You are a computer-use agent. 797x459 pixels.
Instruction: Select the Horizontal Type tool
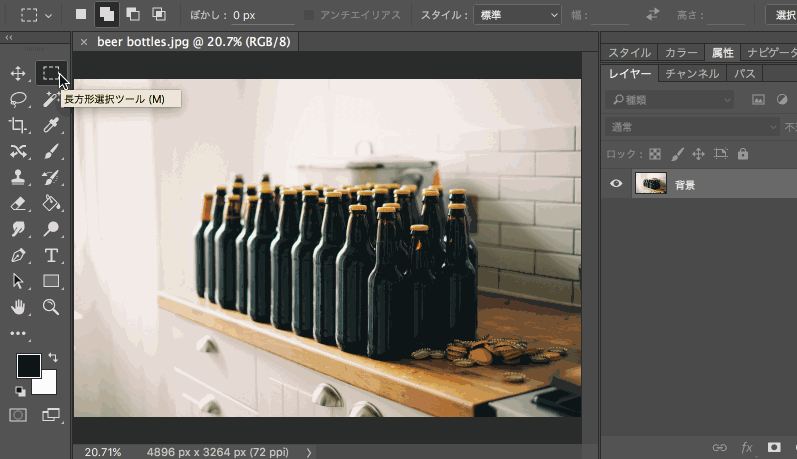tap(51, 255)
